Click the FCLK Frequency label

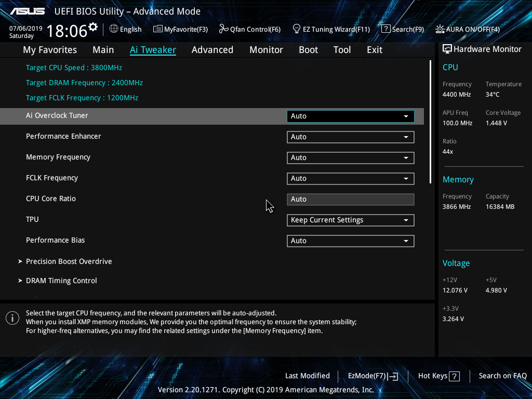pos(52,178)
